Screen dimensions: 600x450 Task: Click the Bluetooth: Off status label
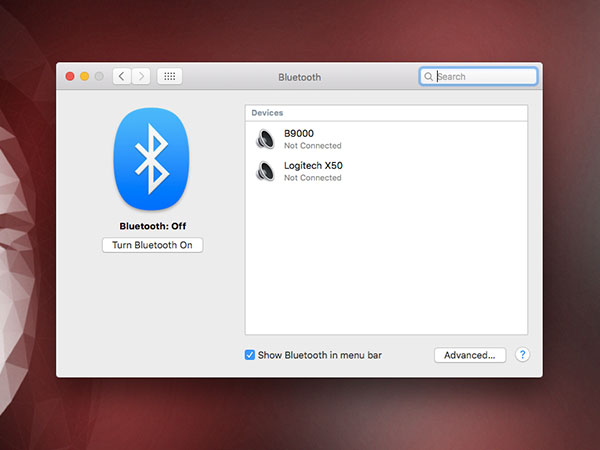click(x=153, y=226)
